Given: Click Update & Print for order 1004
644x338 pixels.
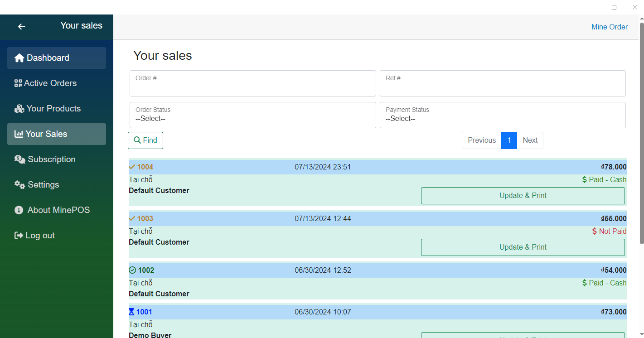Looking at the screenshot, I should tap(523, 196).
